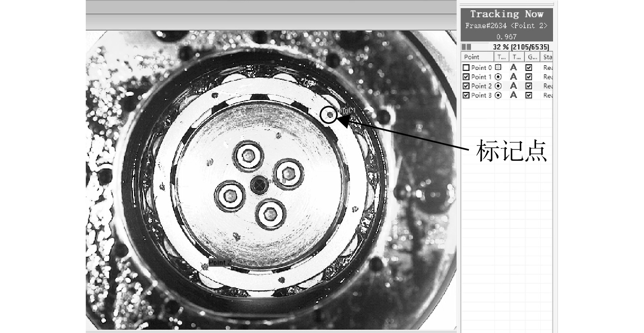Click the 'A' icon in Point 2 row
644x333 pixels.
[x=513, y=86]
